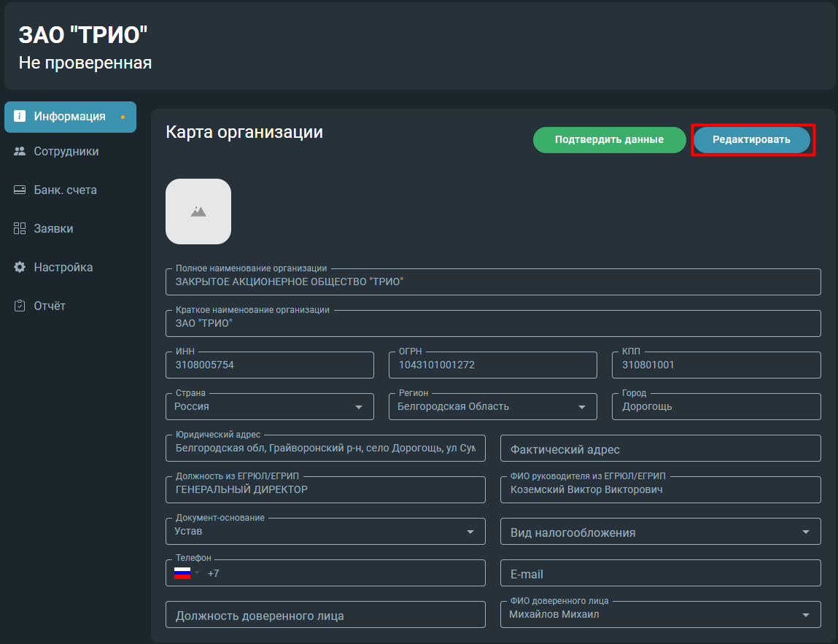Click the ИНН field
The width and height of the screenshot is (838, 644).
270,365
